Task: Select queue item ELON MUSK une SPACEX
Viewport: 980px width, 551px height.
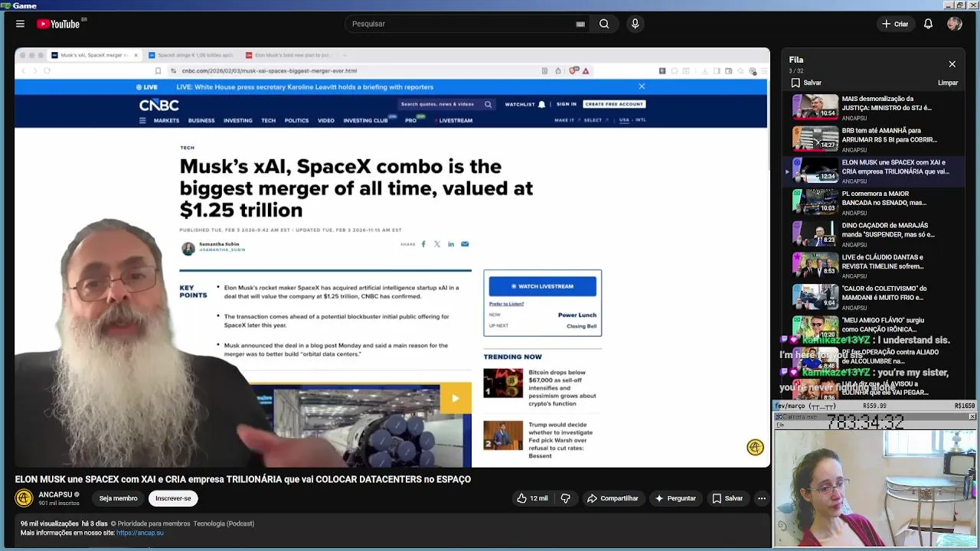Action: click(x=873, y=171)
